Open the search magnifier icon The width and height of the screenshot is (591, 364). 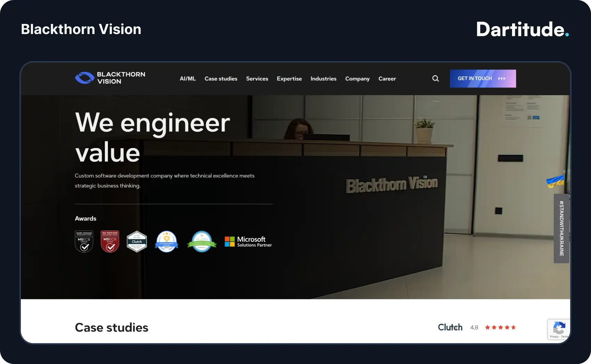click(435, 78)
